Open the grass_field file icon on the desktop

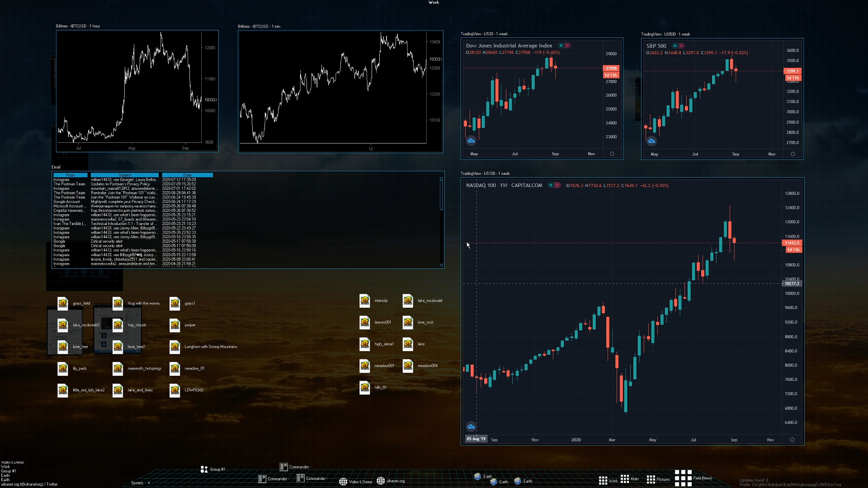(63, 304)
